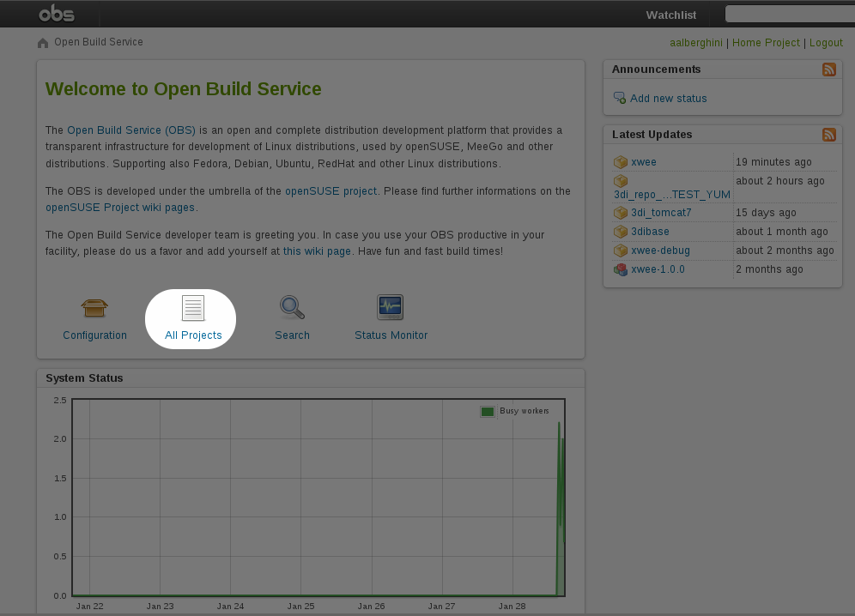
Task: Click the OBS logo in header
Action: pos(57,14)
